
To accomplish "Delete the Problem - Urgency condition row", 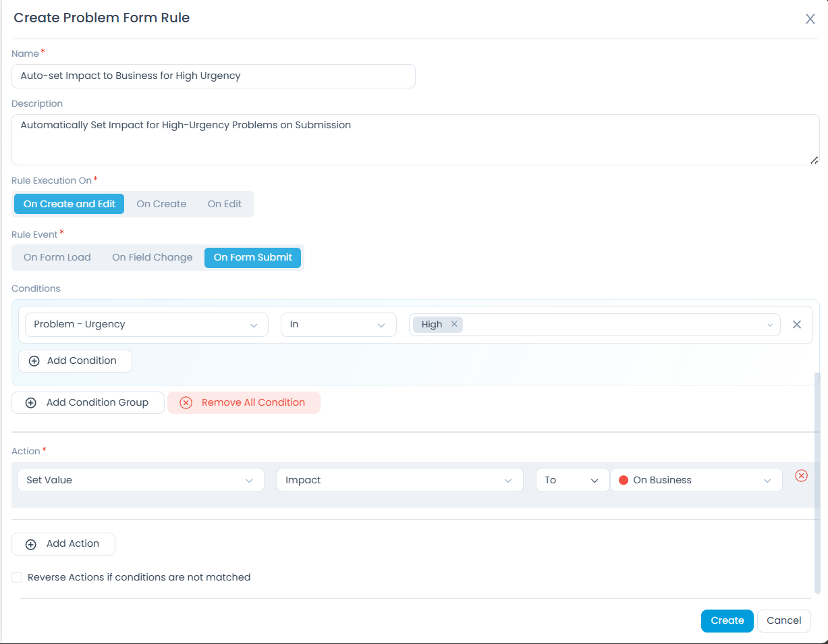I will tap(796, 325).
